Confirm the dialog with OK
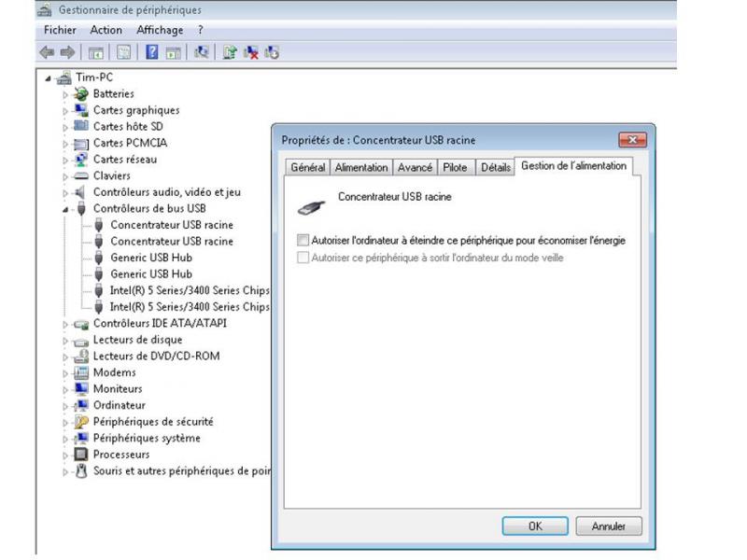747x560 pixels. coord(534,526)
